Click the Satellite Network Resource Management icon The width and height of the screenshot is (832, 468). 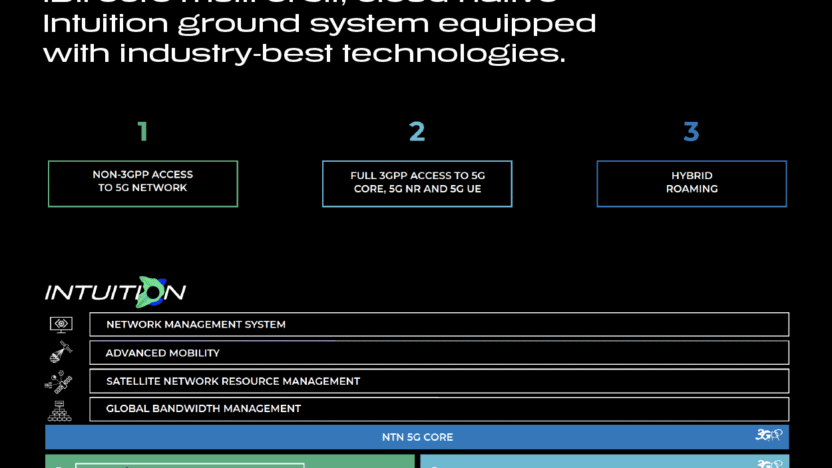(x=59, y=381)
